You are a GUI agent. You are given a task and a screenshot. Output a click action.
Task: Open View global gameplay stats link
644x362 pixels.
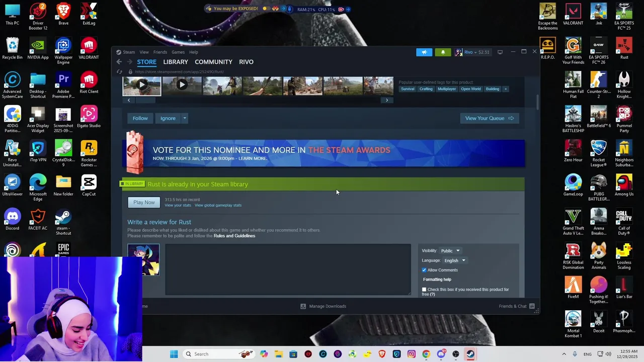pos(218,205)
